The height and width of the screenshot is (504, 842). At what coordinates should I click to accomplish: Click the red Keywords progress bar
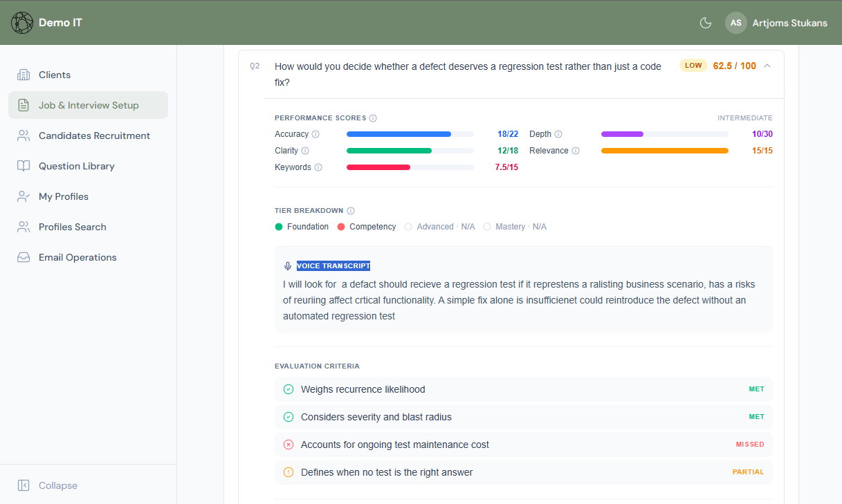410,167
